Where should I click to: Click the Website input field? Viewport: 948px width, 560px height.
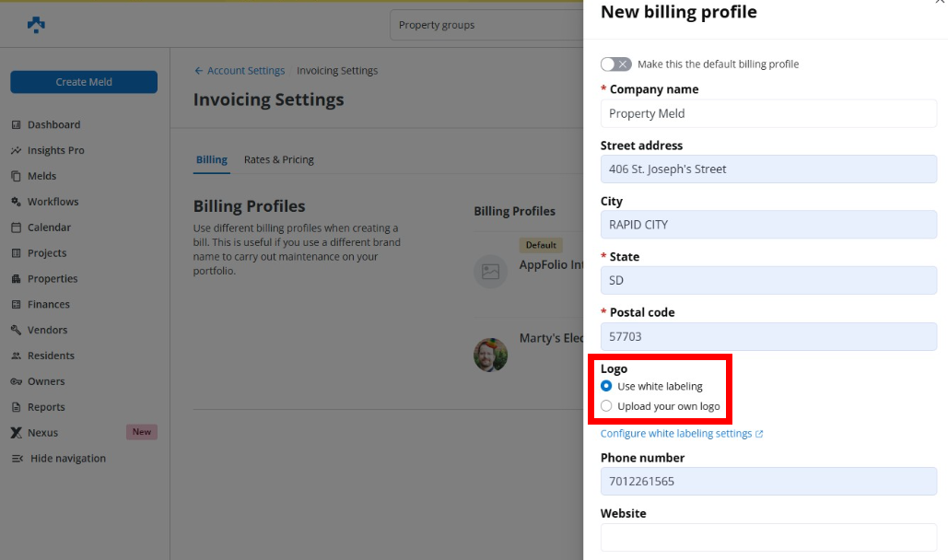pyautogui.click(x=768, y=538)
